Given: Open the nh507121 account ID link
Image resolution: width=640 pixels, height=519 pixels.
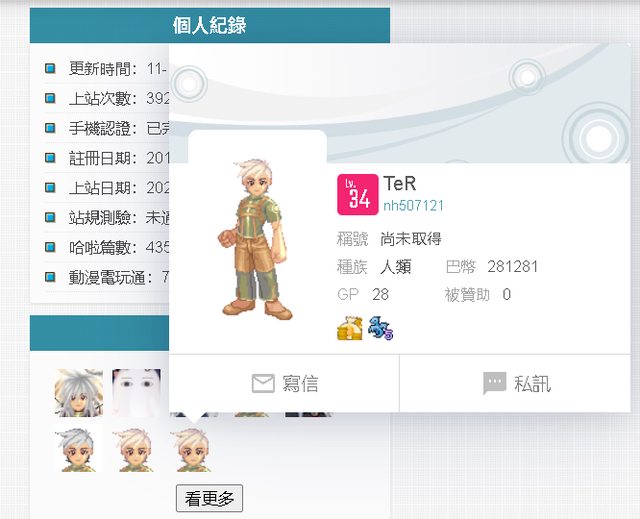Looking at the screenshot, I should (x=413, y=205).
